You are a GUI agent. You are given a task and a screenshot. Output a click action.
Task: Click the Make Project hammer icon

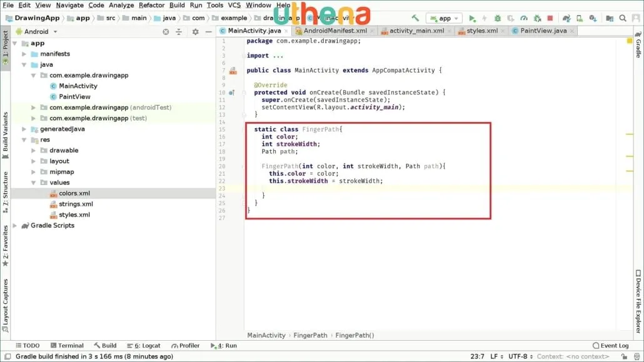(415, 18)
